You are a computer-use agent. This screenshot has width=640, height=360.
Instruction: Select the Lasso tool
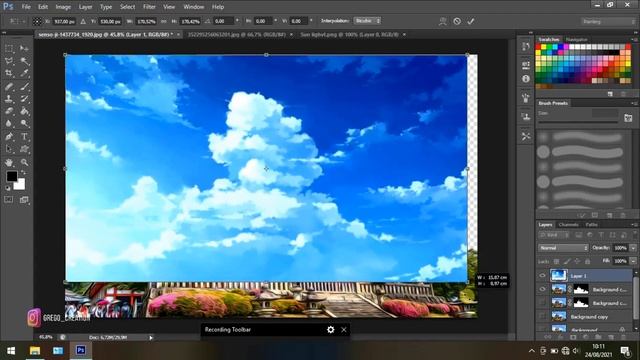[x=9, y=61]
